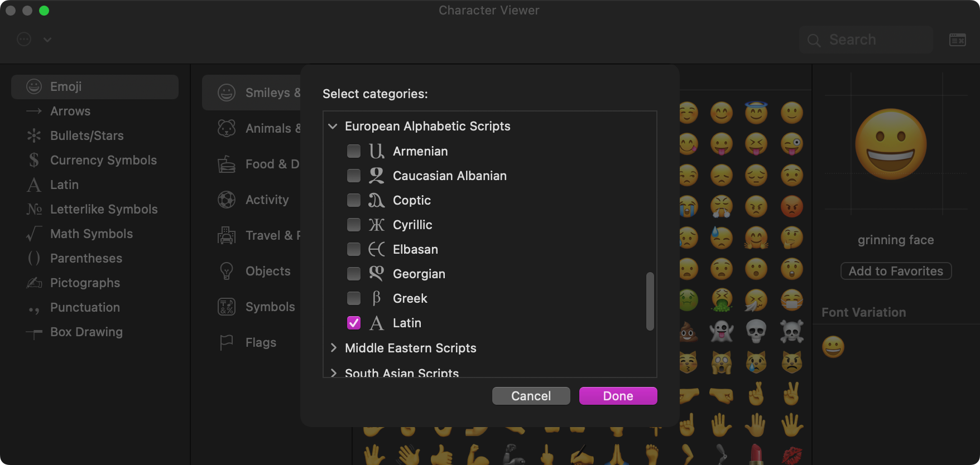Dismiss the dialog with Cancel
This screenshot has height=465, width=980.
click(531, 396)
